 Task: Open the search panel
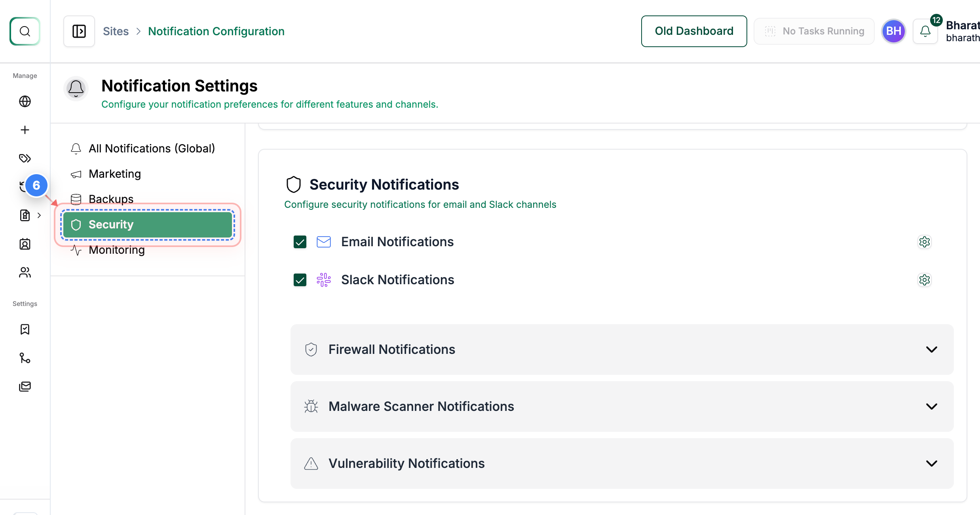pos(25,31)
